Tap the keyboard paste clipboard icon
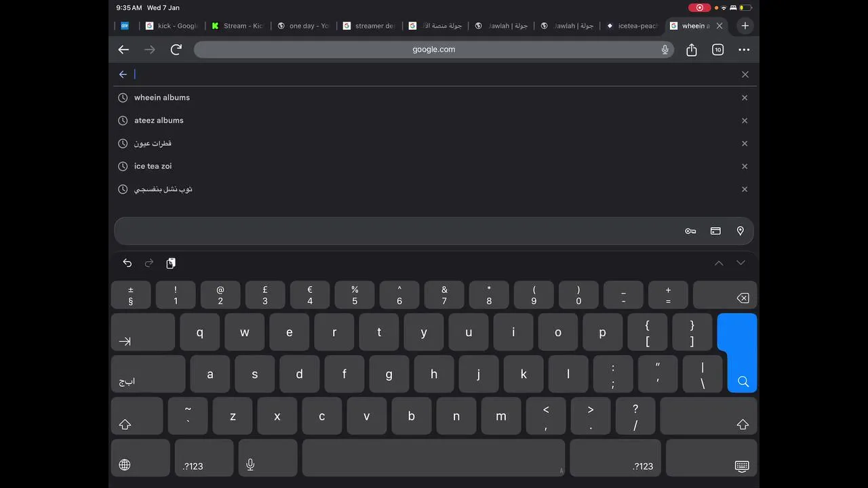This screenshot has height=488, width=868. [x=171, y=263]
